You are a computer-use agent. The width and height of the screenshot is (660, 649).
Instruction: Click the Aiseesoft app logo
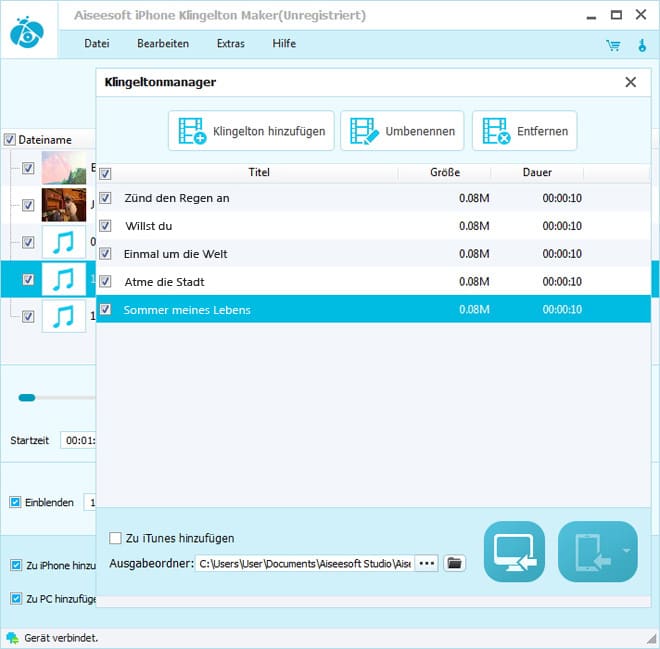pos(26,32)
